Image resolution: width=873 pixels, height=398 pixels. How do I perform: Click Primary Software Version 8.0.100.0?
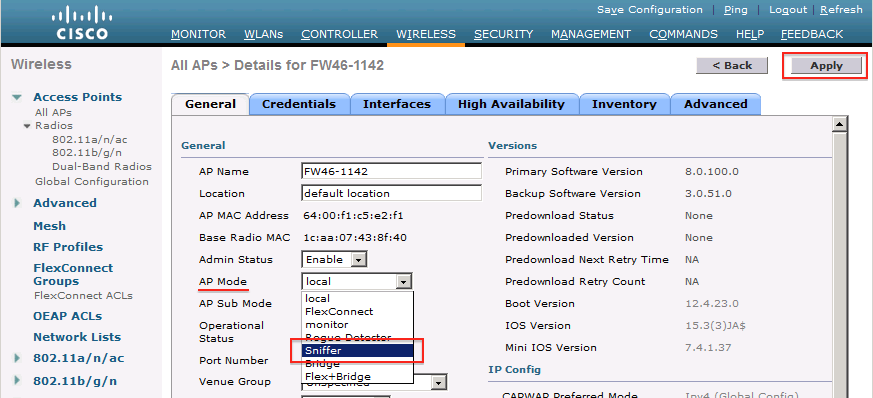tap(712, 171)
